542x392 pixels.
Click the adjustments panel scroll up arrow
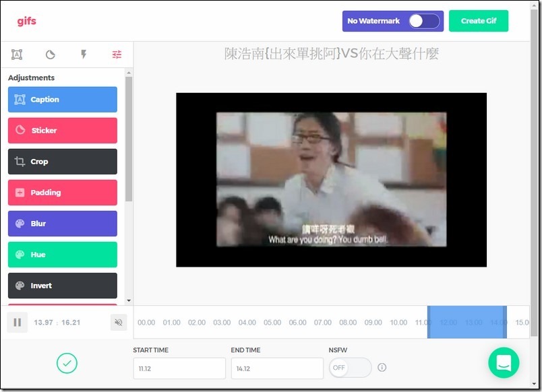(129, 73)
